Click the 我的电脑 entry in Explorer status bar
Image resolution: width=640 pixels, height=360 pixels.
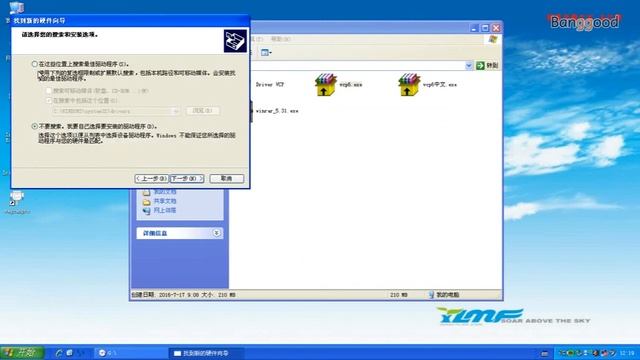tap(444, 295)
